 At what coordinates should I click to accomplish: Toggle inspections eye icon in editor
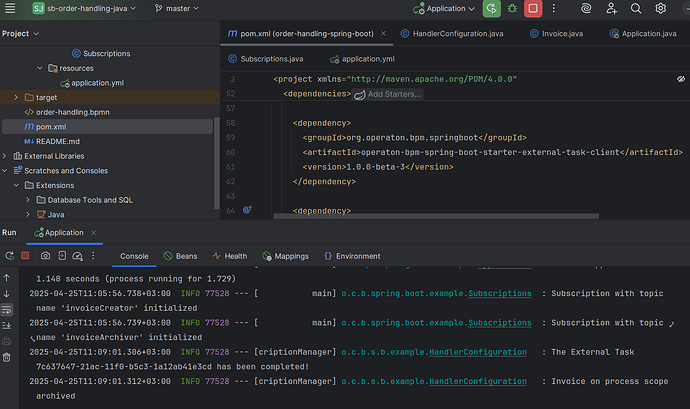681,79
